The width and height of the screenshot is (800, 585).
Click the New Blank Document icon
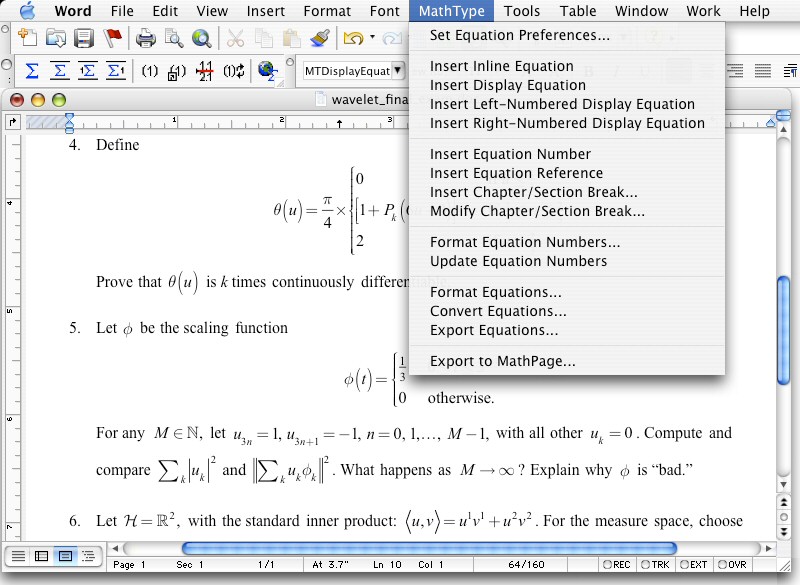(27, 38)
